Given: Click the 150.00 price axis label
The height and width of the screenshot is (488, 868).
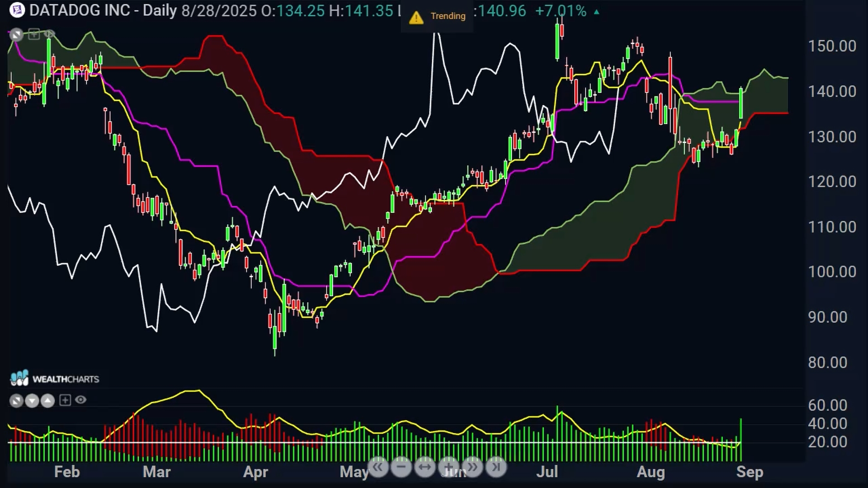Looking at the screenshot, I should [x=832, y=46].
